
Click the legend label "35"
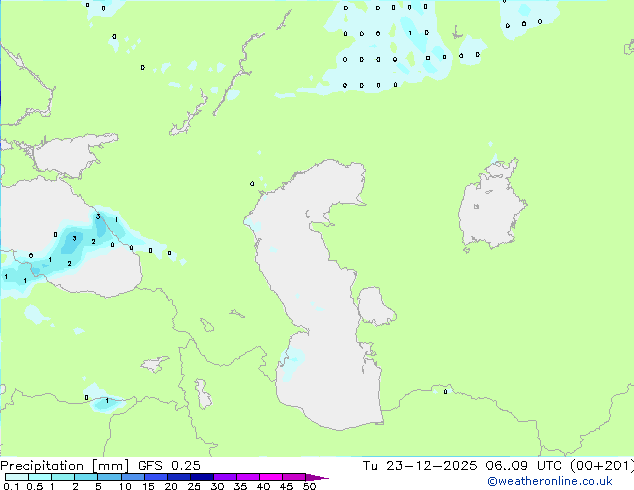pyautogui.click(x=240, y=486)
